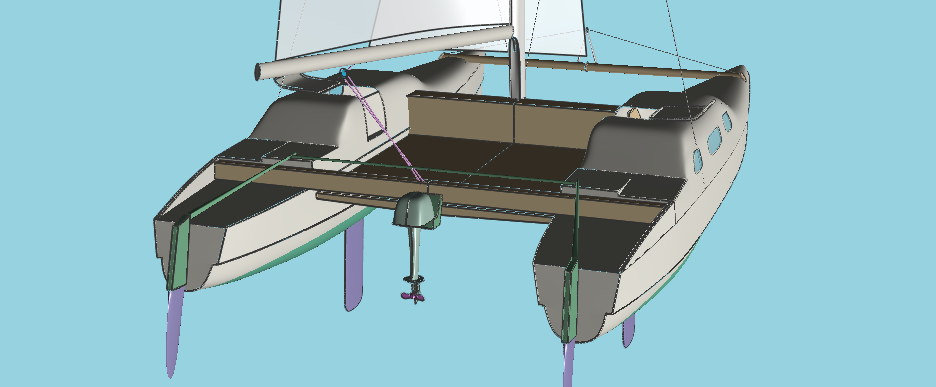
Task: Pick the small purple keel under right hull
Action: tap(628, 331)
